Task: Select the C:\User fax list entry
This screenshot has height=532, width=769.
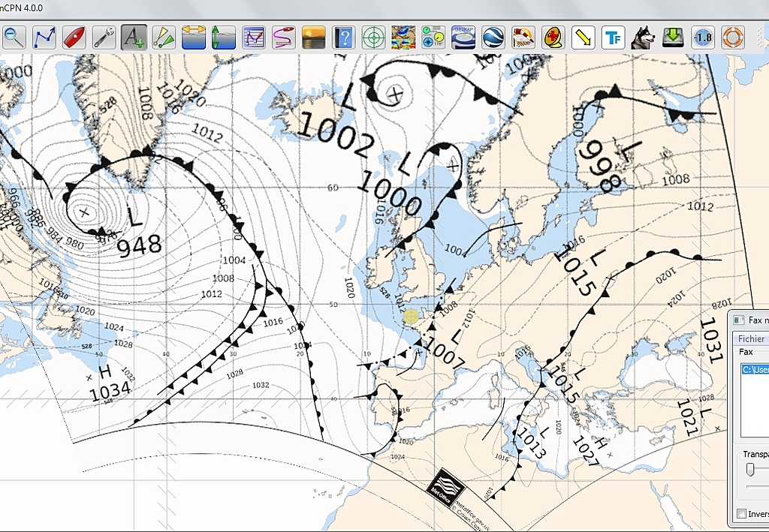Action: point(755,369)
